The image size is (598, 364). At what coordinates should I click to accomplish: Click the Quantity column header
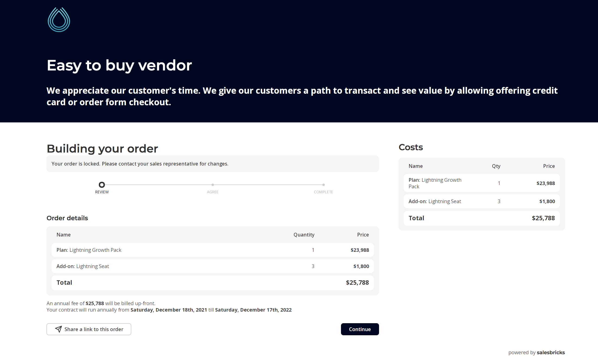click(304, 234)
